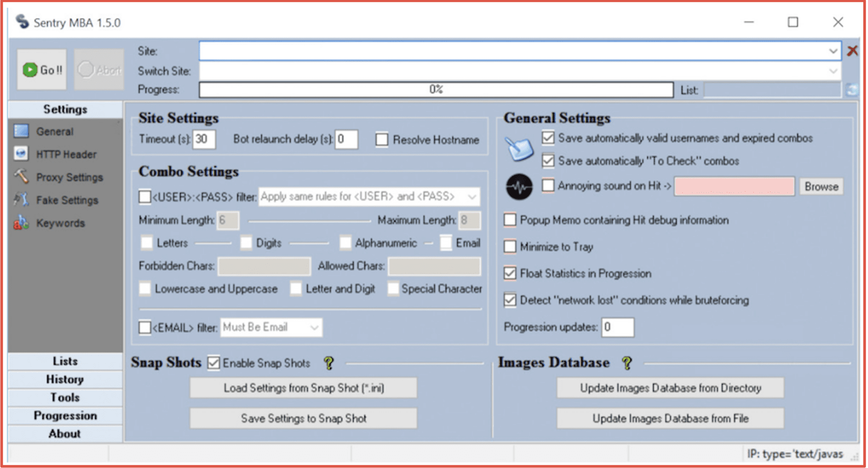Enable Annoying sound on Hit
The height and width of the screenshot is (468, 868).
(548, 185)
